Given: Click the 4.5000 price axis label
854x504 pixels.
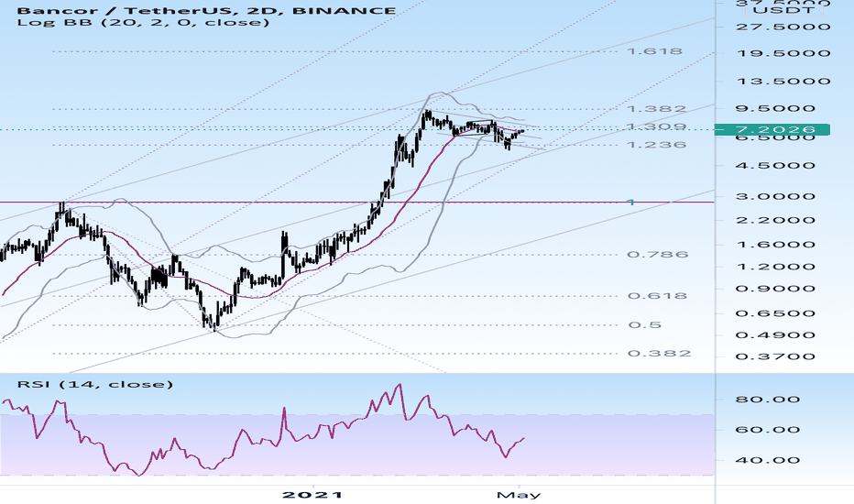Looking at the screenshot, I should (x=775, y=166).
